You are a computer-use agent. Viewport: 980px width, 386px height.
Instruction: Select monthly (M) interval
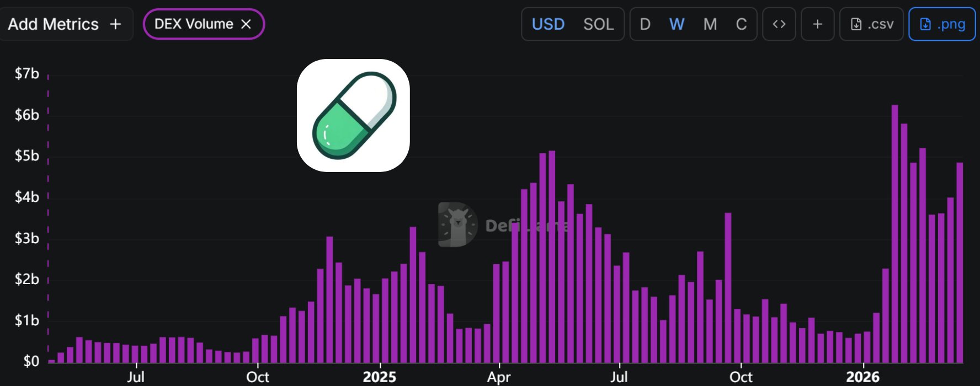710,24
